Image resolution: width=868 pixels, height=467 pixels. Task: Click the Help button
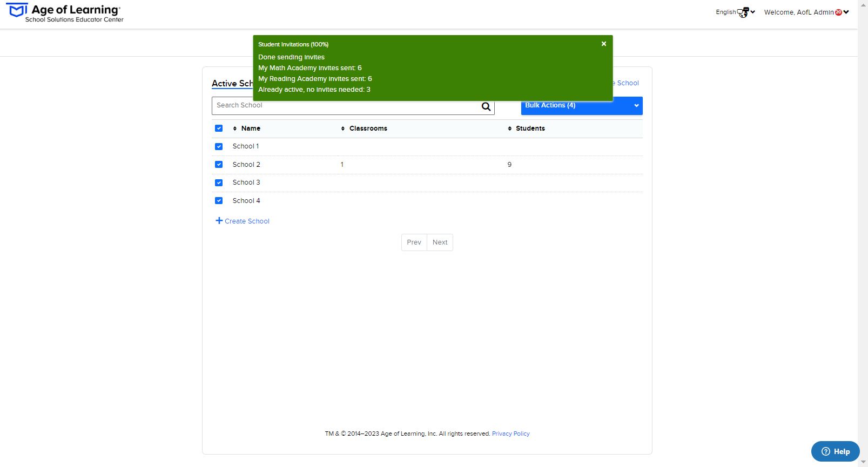click(835, 451)
